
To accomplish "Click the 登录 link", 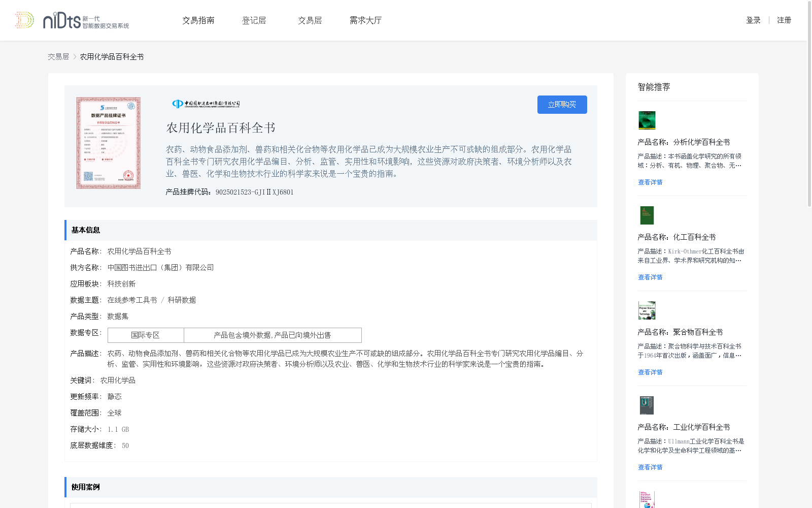I will [x=753, y=20].
